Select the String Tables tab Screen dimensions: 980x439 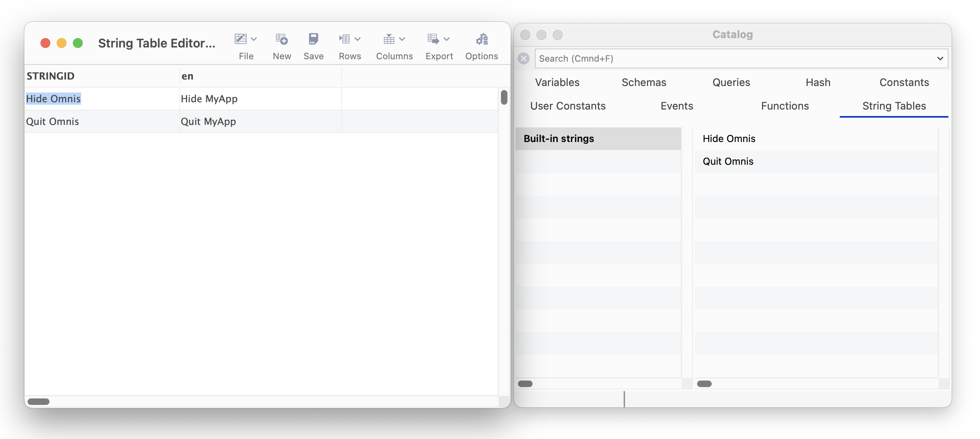pos(894,106)
